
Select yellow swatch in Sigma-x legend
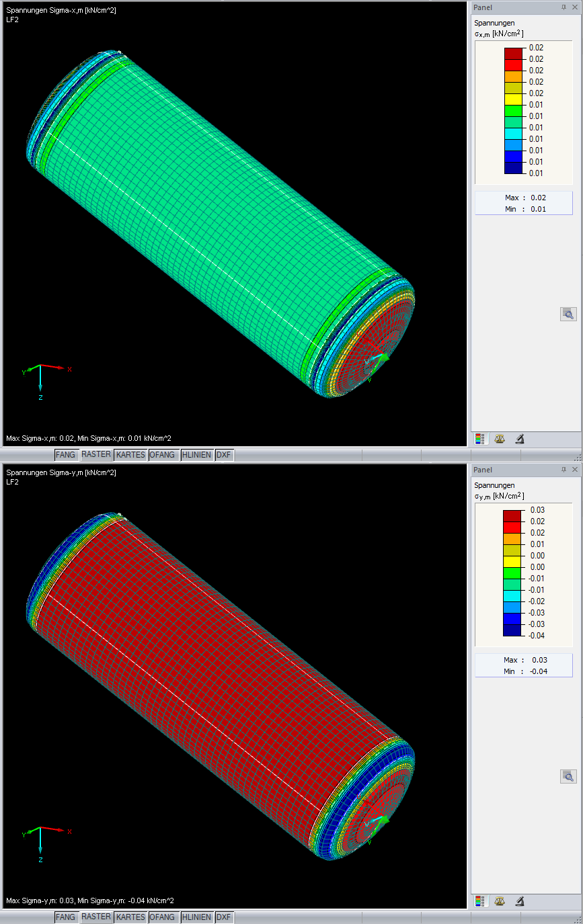coord(513,99)
